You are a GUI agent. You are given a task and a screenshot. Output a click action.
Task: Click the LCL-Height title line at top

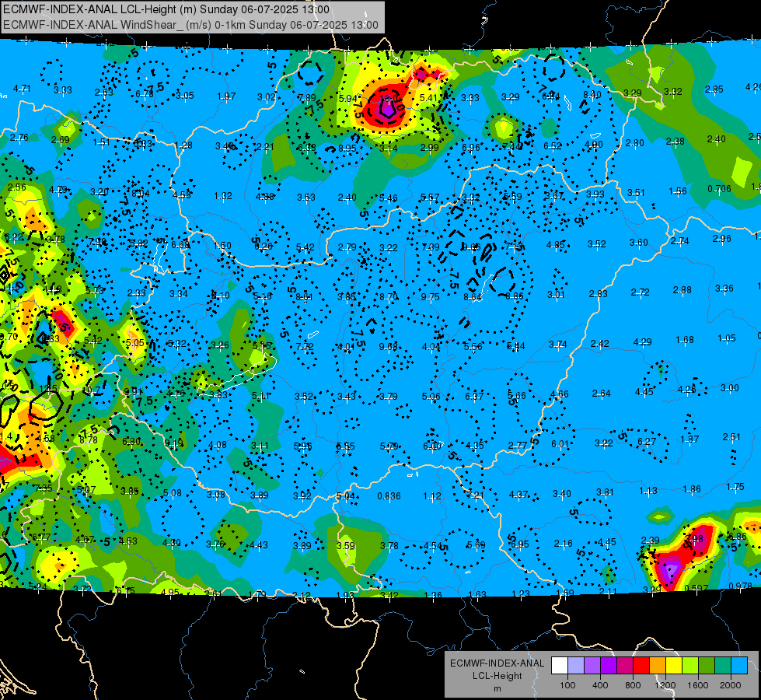tap(166, 9)
